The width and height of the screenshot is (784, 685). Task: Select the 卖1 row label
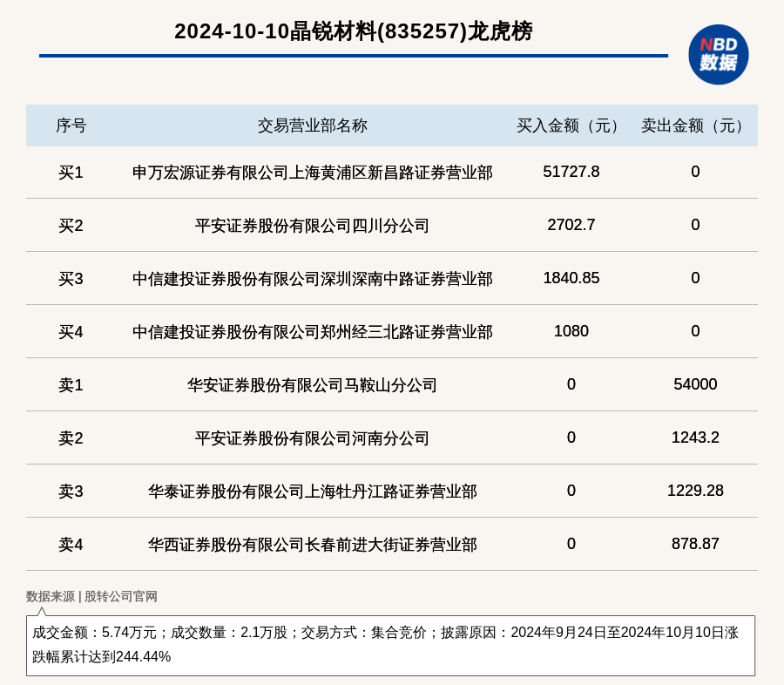pyautogui.click(x=71, y=385)
